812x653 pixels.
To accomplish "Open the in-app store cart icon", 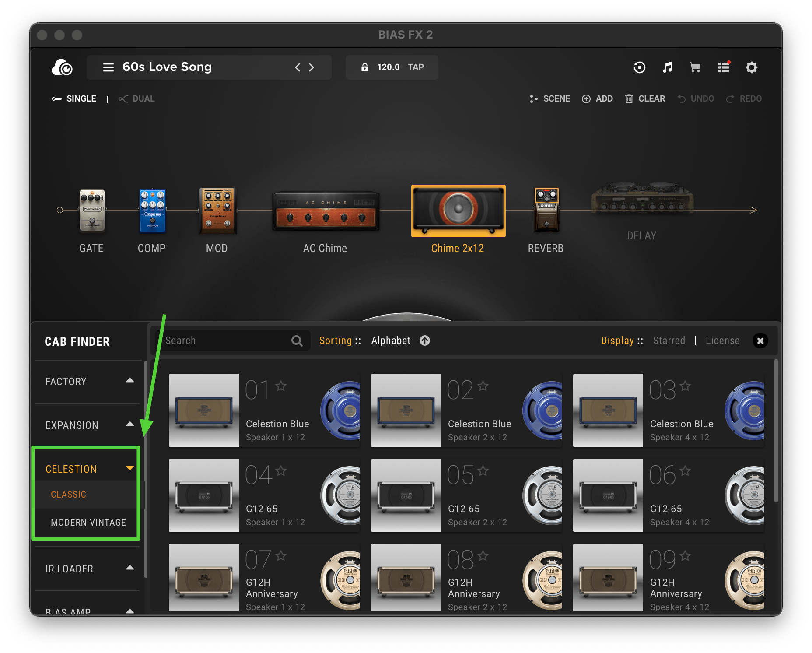I will pos(695,67).
